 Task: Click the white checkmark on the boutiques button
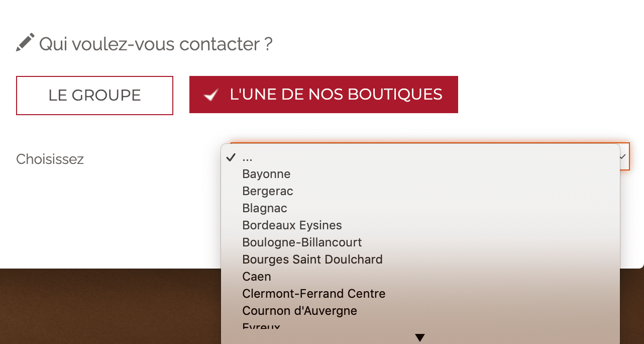tap(211, 95)
